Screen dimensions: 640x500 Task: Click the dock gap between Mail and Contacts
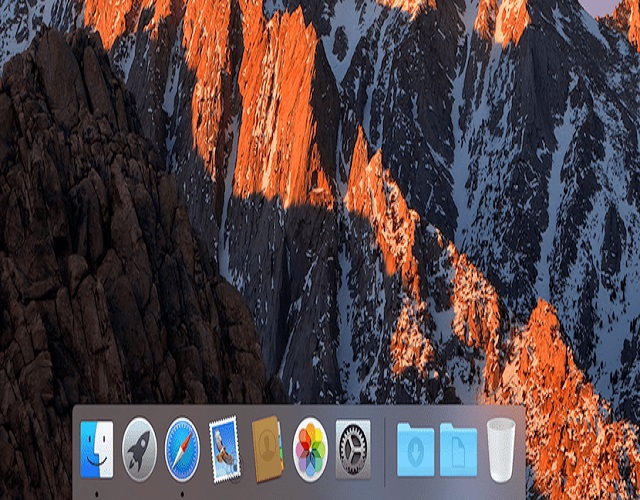point(247,445)
